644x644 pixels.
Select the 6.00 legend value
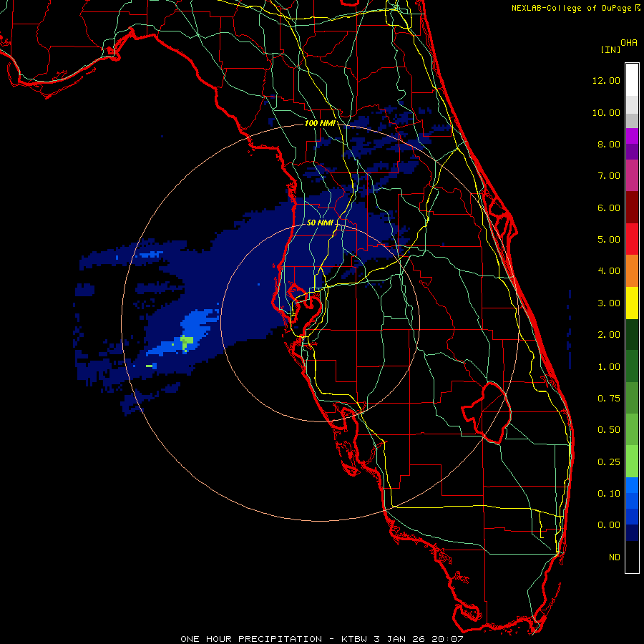(608, 208)
